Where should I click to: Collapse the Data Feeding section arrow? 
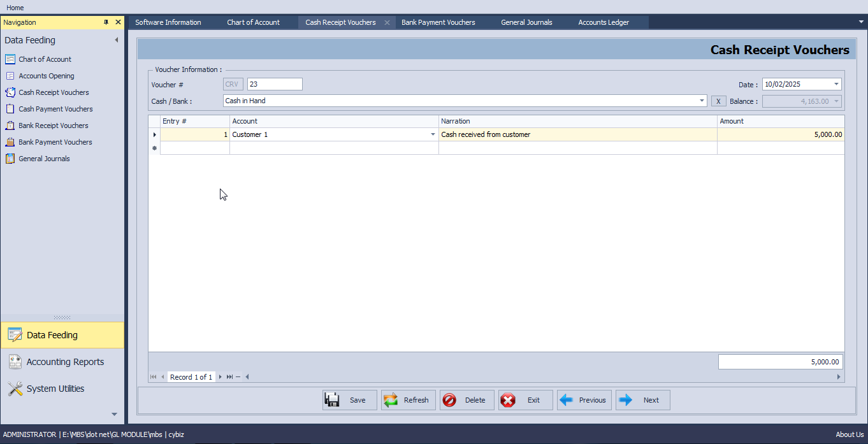(117, 40)
